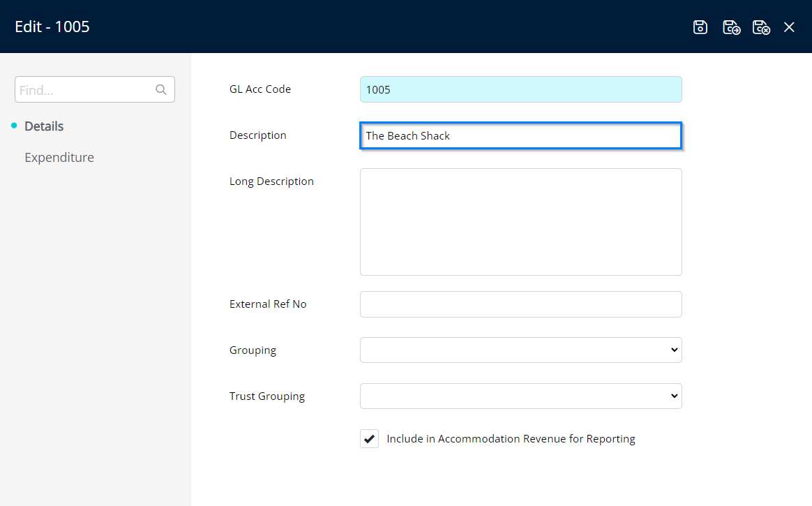Image resolution: width=812 pixels, height=506 pixels.
Task: Click the Edit - 1005 title text
Action: click(x=52, y=27)
